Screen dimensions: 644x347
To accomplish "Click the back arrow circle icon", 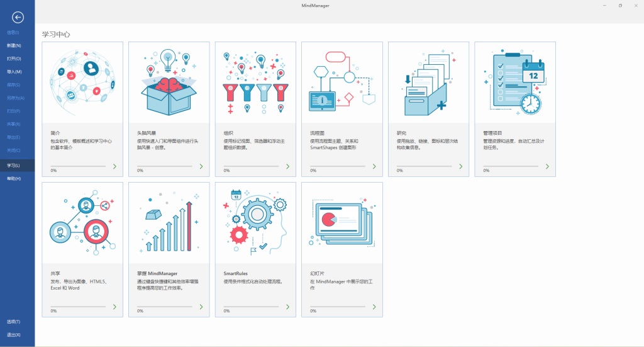I will (18, 18).
